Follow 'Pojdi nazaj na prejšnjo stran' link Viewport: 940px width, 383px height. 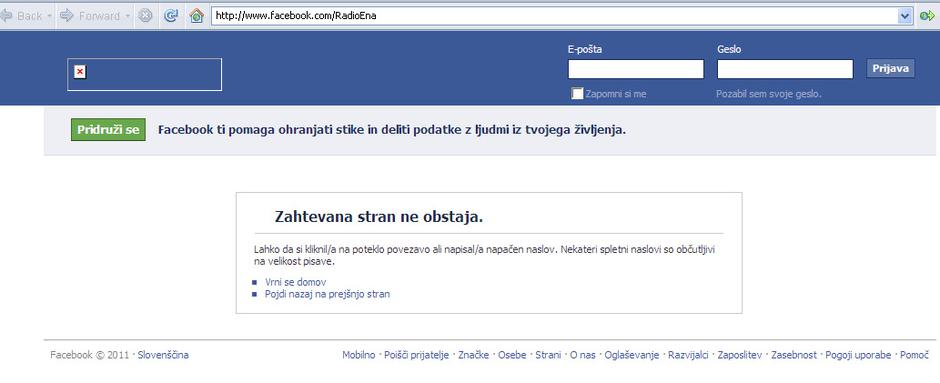(327, 294)
